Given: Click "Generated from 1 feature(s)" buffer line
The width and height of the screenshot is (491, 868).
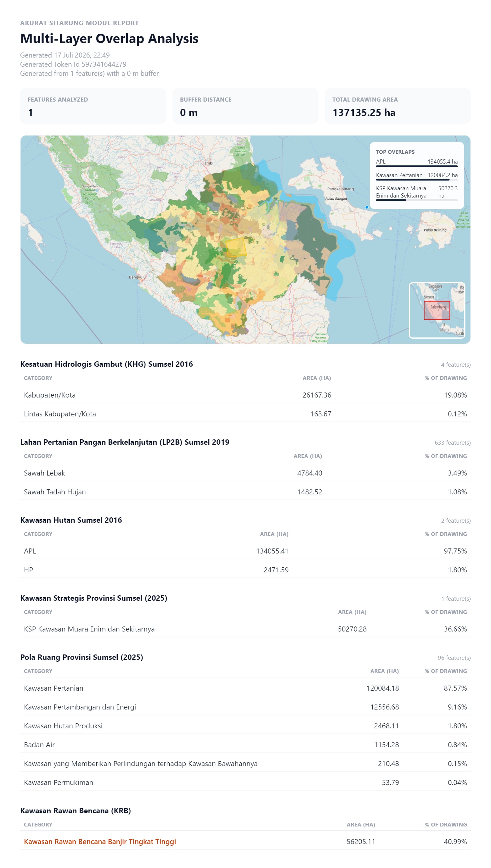Looking at the screenshot, I should [x=89, y=73].
